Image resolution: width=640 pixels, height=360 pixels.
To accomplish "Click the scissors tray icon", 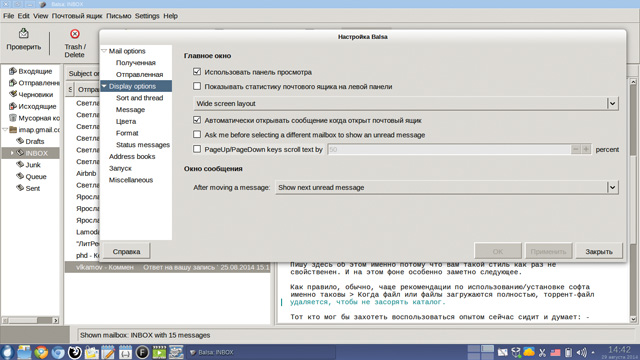I will (x=542, y=352).
